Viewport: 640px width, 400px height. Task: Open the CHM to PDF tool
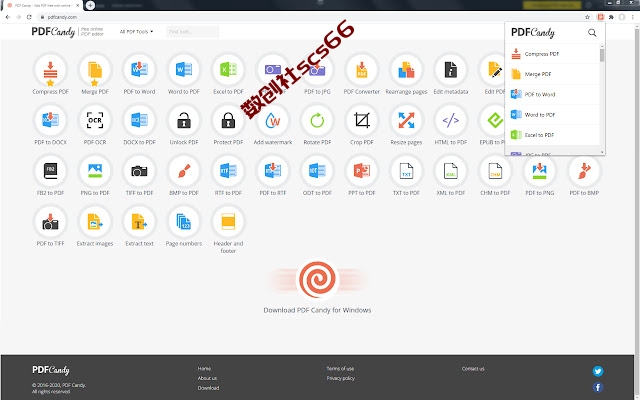click(495, 176)
